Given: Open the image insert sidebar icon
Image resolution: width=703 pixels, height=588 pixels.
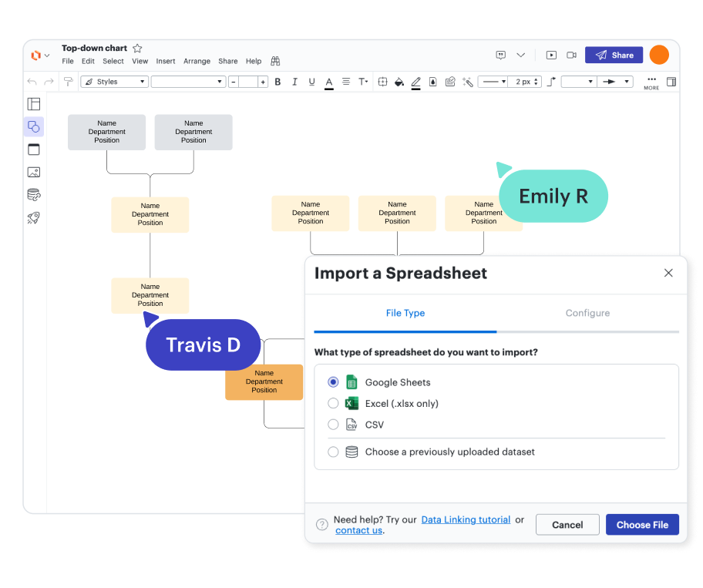Looking at the screenshot, I should coord(33,172).
